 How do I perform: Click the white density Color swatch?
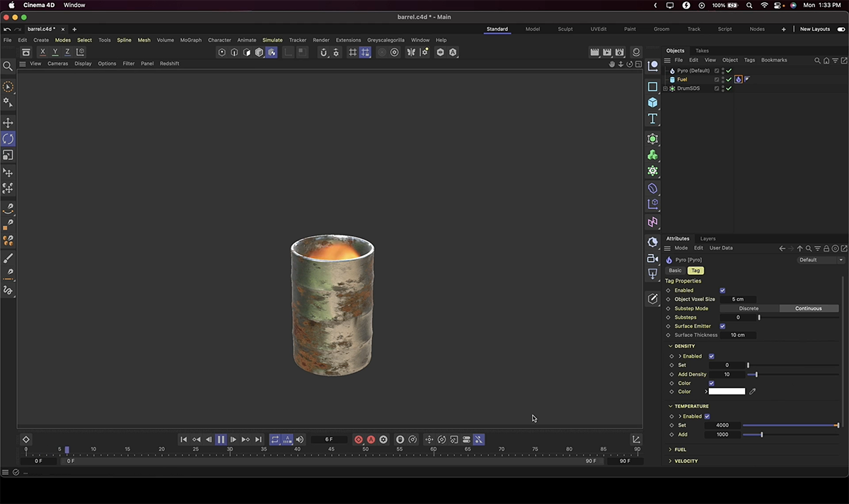[x=727, y=392]
